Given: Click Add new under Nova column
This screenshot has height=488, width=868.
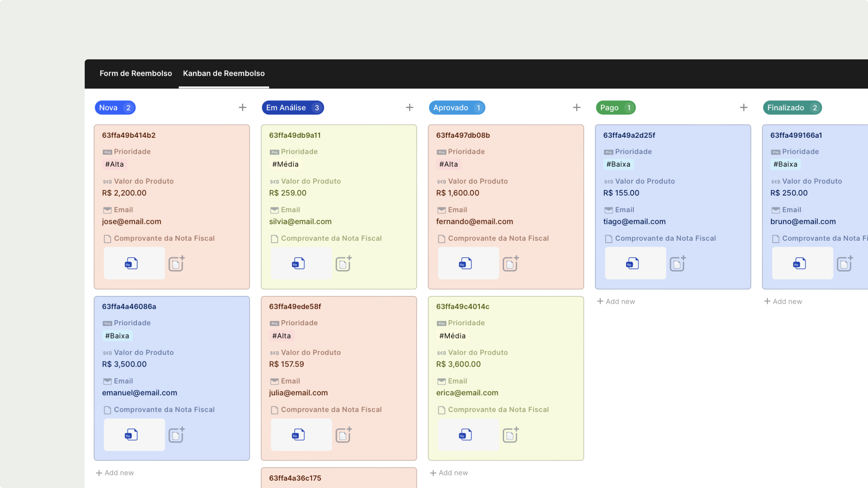Looking at the screenshot, I should pos(115,473).
